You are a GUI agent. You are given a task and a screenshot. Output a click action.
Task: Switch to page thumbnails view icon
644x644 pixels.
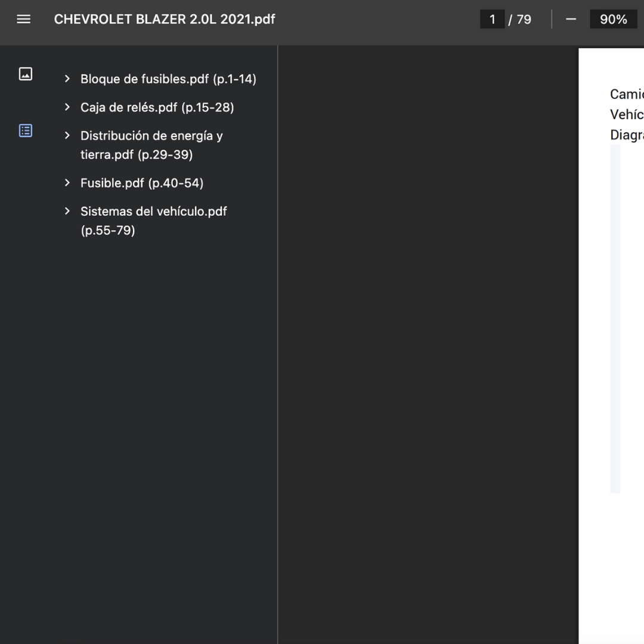26,74
